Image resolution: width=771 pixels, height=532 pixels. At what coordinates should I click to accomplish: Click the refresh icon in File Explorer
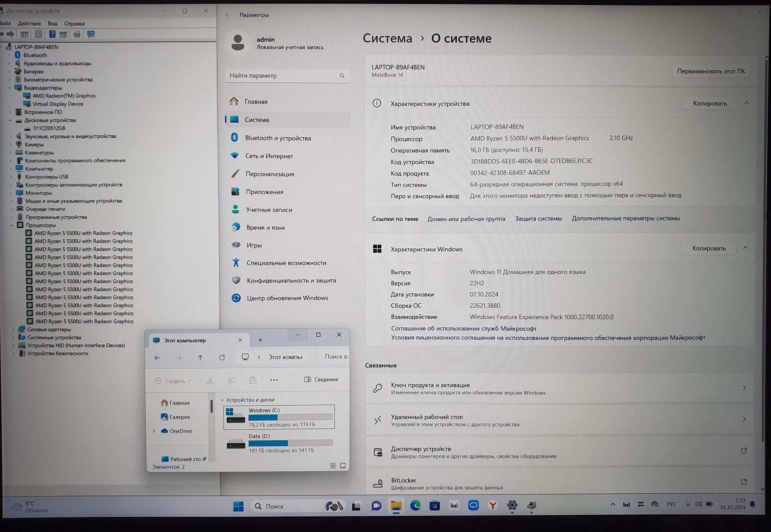(x=222, y=357)
